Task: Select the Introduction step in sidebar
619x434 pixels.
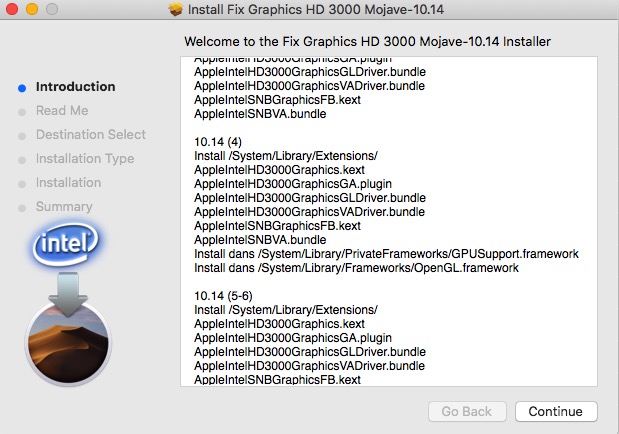Action: pyautogui.click(x=75, y=87)
